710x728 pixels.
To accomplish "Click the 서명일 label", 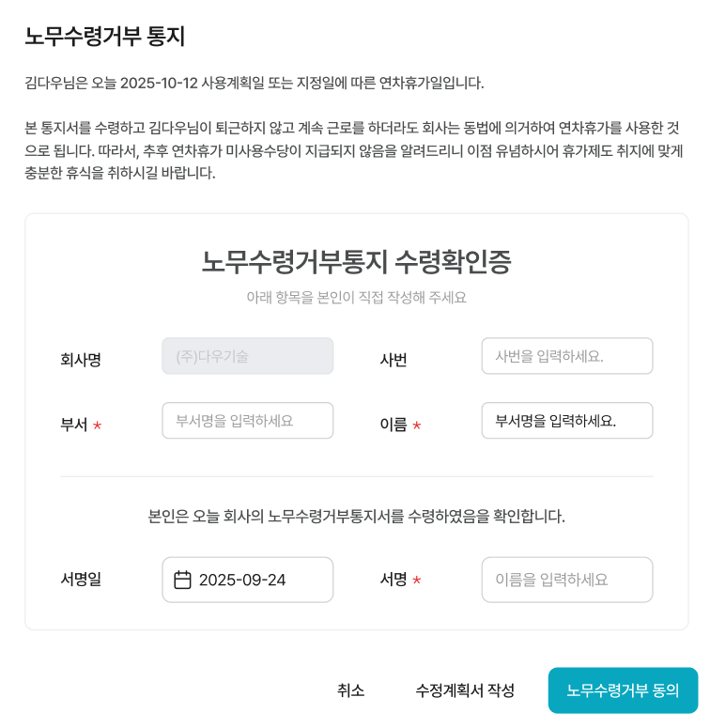I will [81, 580].
